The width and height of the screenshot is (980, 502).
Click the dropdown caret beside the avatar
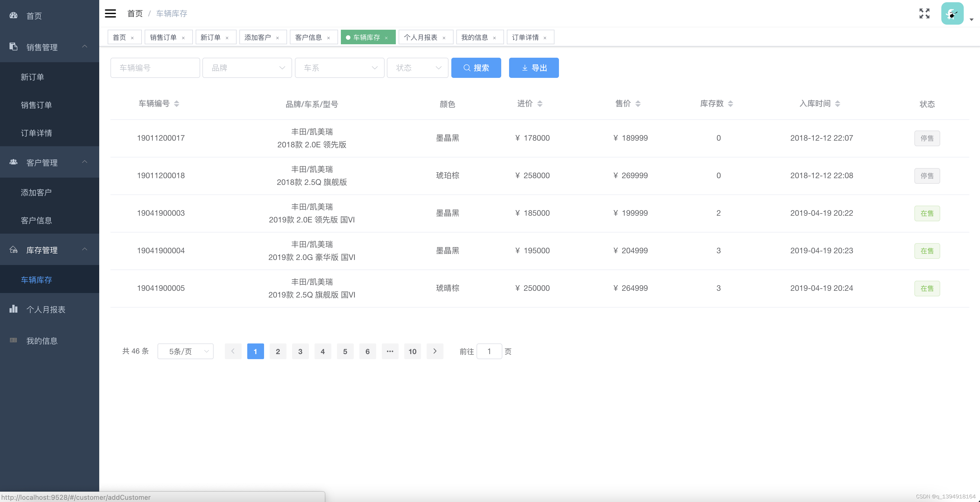(971, 20)
